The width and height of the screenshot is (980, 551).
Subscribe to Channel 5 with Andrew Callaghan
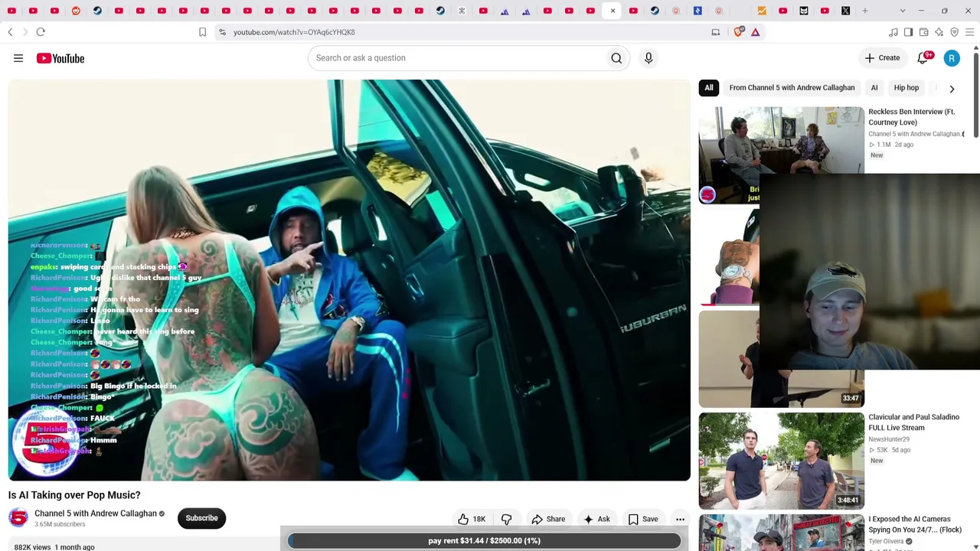tap(202, 518)
